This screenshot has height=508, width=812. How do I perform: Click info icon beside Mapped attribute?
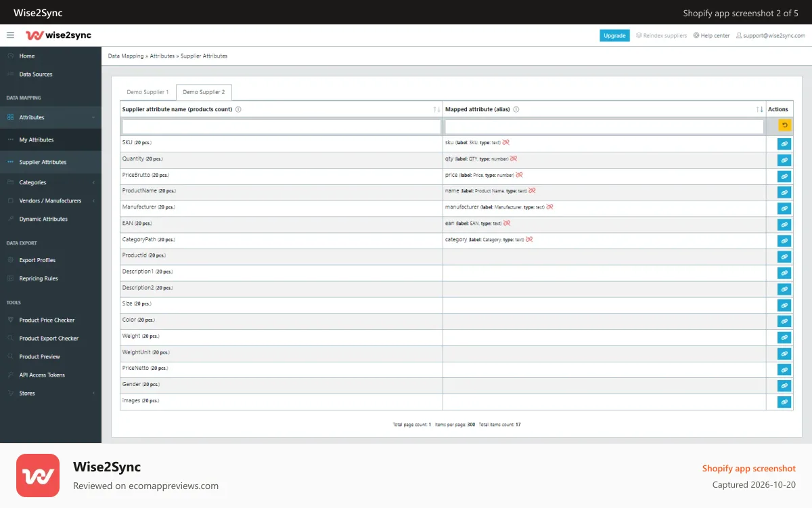pyautogui.click(x=516, y=109)
